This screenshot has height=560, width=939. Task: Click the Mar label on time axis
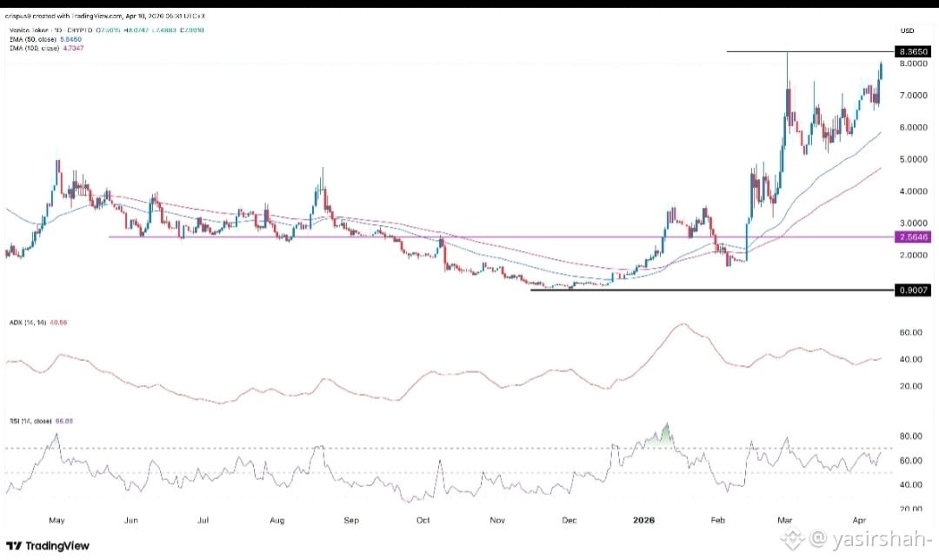click(x=784, y=521)
